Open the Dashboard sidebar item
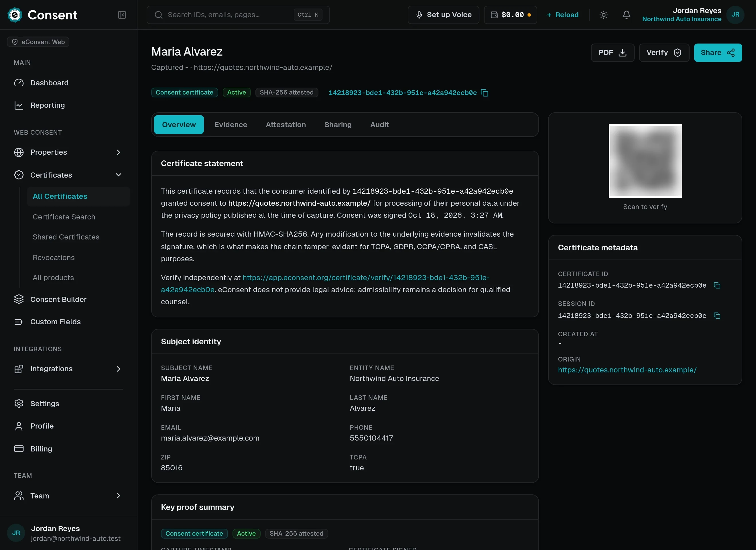Screen dimensions: 756x550 click(68, 83)
